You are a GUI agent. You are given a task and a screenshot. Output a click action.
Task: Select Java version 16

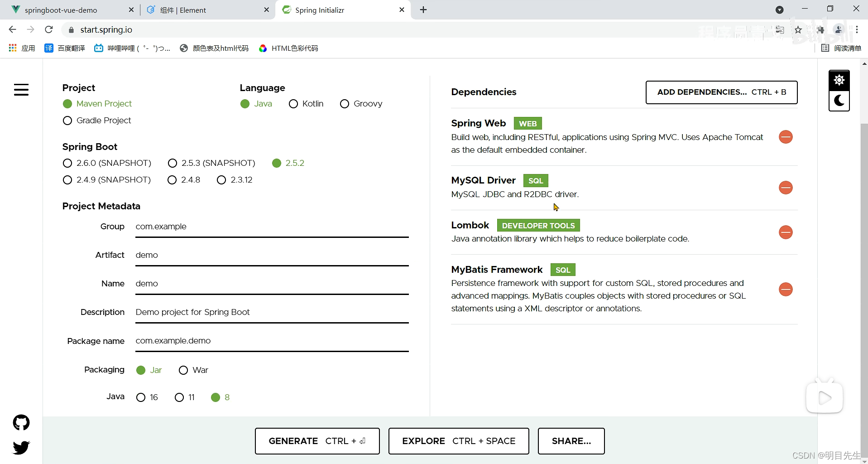click(141, 397)
